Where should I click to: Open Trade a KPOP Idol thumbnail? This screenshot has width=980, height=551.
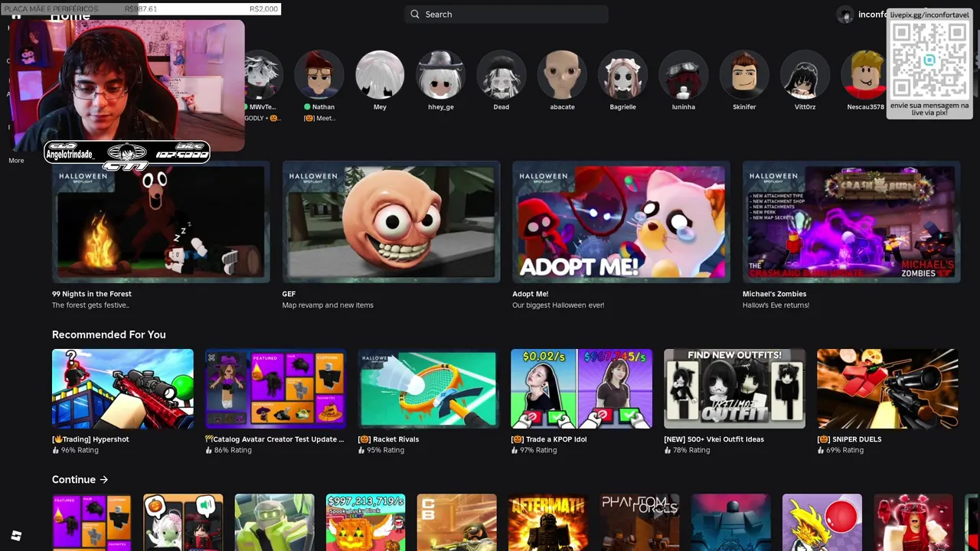[x=582, y=389]
